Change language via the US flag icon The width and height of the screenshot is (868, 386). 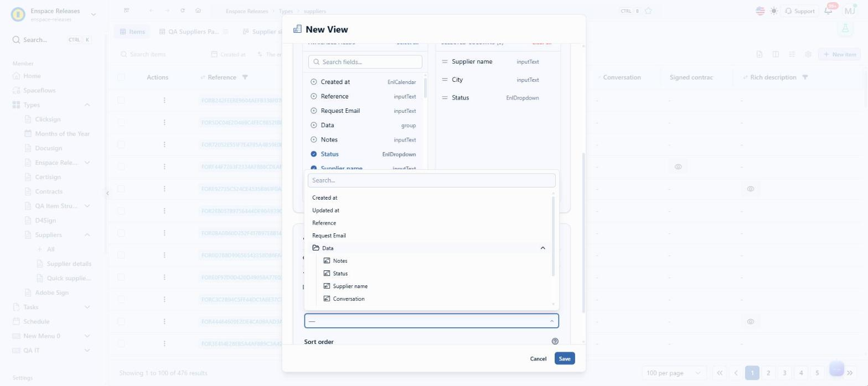coord(760,11)
